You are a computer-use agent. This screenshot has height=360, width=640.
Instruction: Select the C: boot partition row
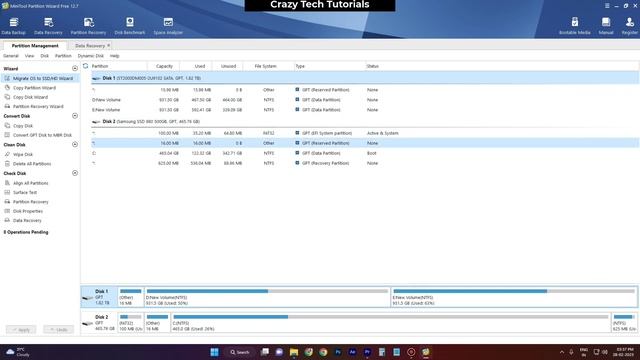(x=364, y=153)
